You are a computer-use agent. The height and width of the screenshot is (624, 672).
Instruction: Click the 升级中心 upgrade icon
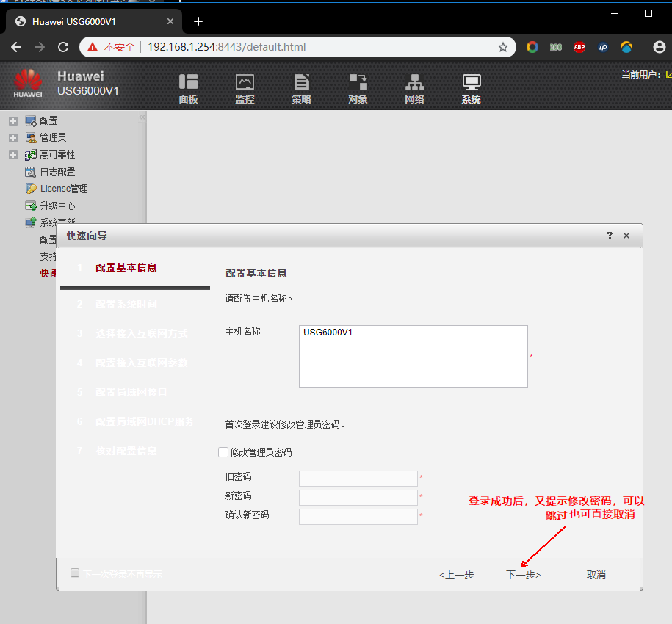(x=30, y=206)
